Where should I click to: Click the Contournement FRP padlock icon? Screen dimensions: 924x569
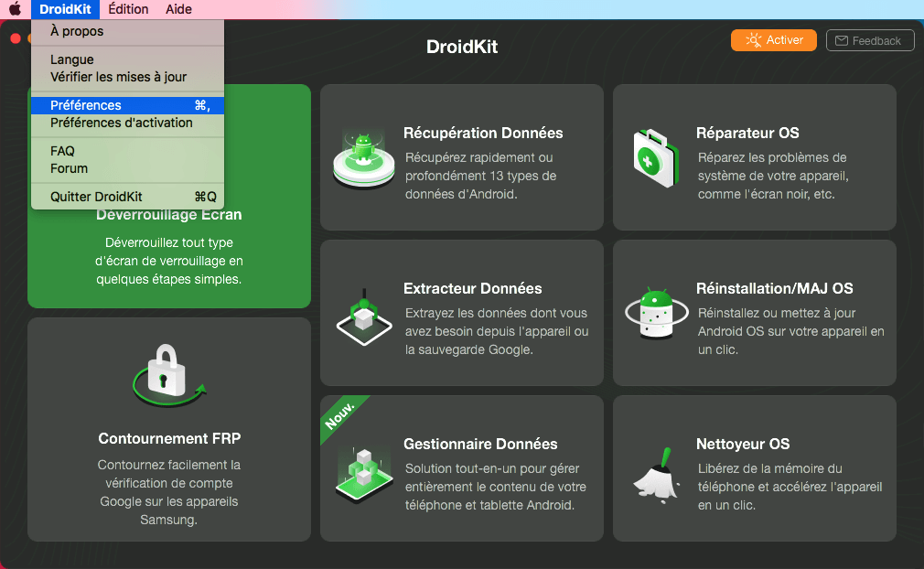click(x=168, y=376)
